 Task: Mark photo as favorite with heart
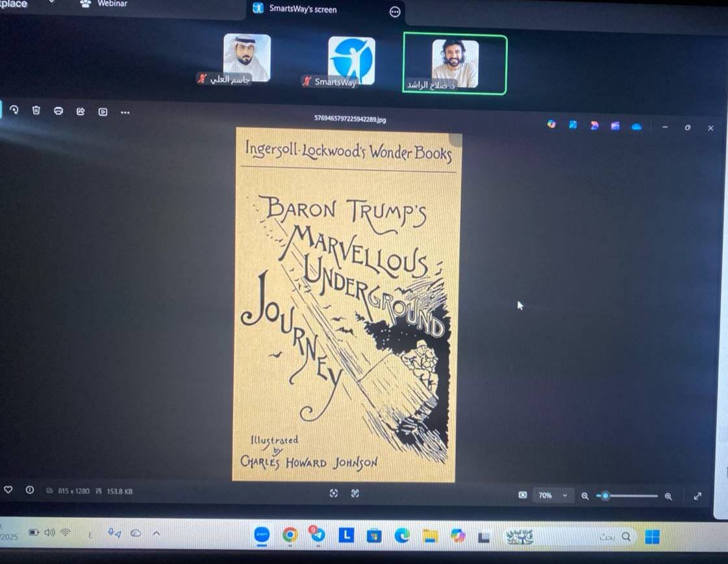click(8, 489)
